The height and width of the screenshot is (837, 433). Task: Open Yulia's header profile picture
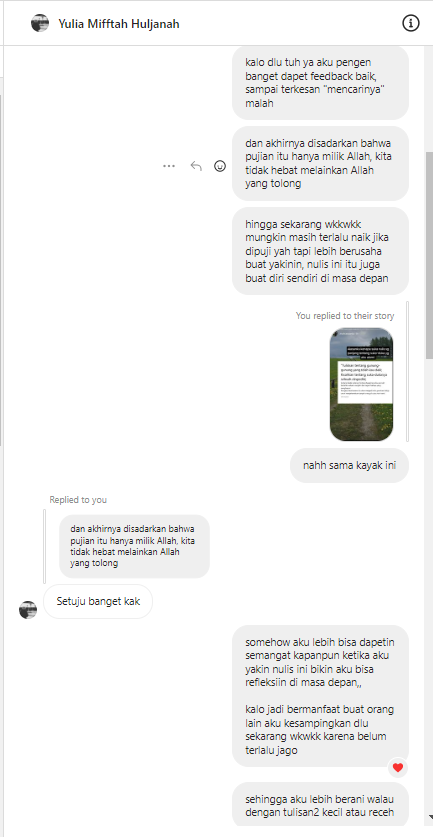point(40,23)
